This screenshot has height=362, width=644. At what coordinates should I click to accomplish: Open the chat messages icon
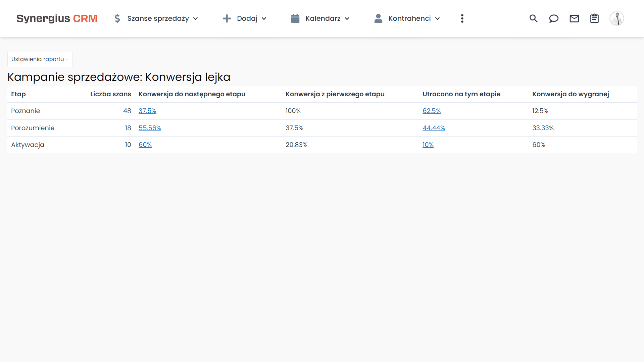click(554, 18)
